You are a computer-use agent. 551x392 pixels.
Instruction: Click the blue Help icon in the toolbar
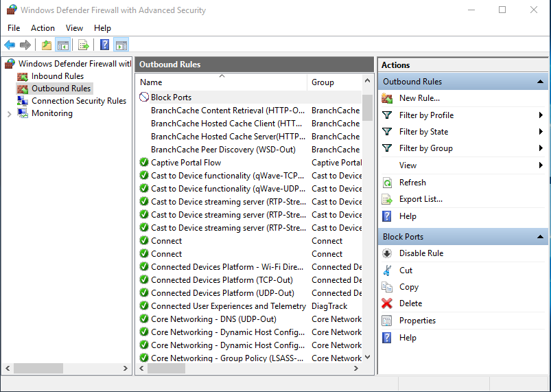[105, 45]
